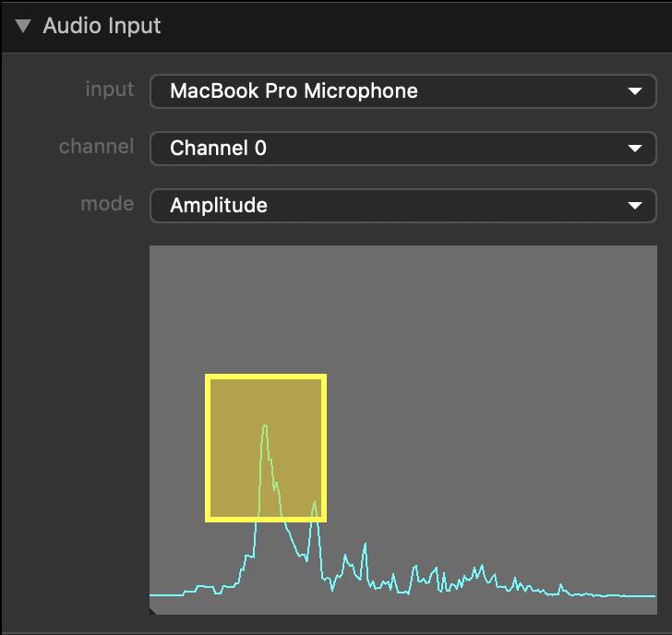Viewport: 672px width, 635px height.
Task: Click the second peak inside yellow box
Action: pyautogui.click(x=315, y=503)
